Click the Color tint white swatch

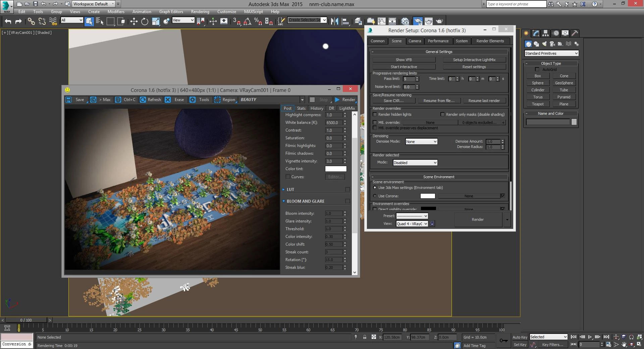coord(336,169)
